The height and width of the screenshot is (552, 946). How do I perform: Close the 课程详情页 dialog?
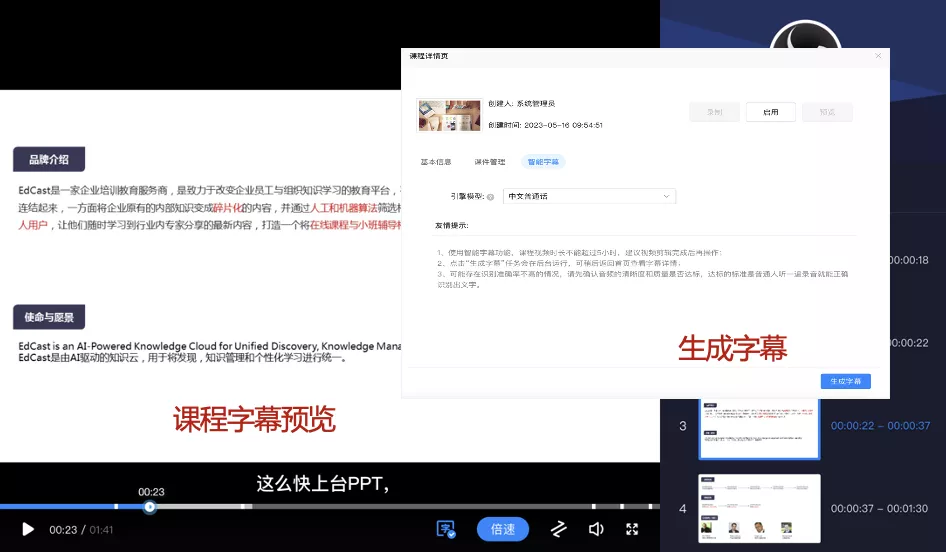click(x=878, y=56)
